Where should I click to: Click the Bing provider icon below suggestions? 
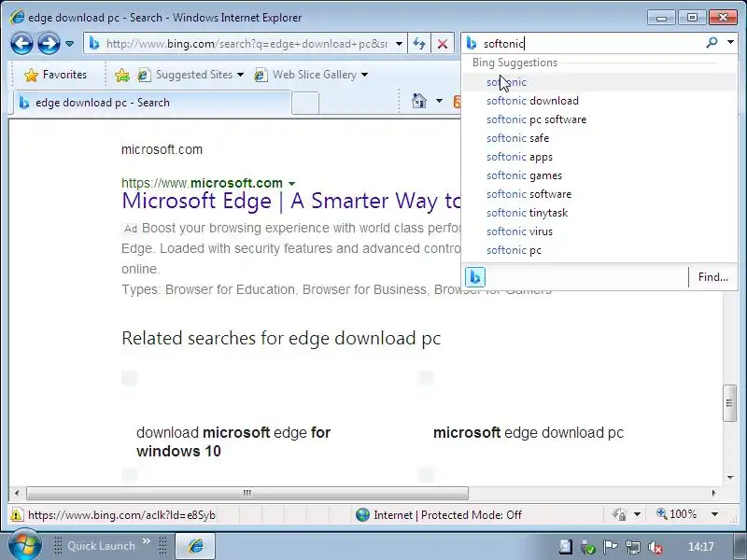(475, 276)
